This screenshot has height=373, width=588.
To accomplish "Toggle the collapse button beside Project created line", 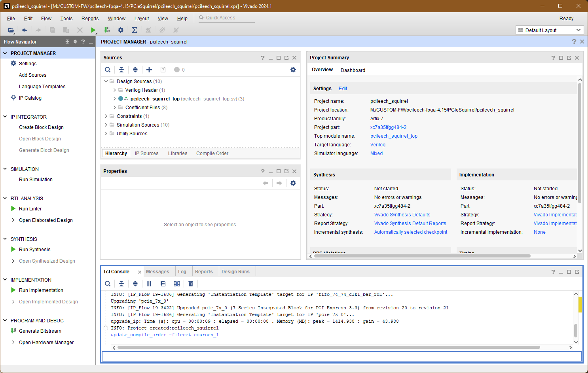I will [x=106, y=328].
